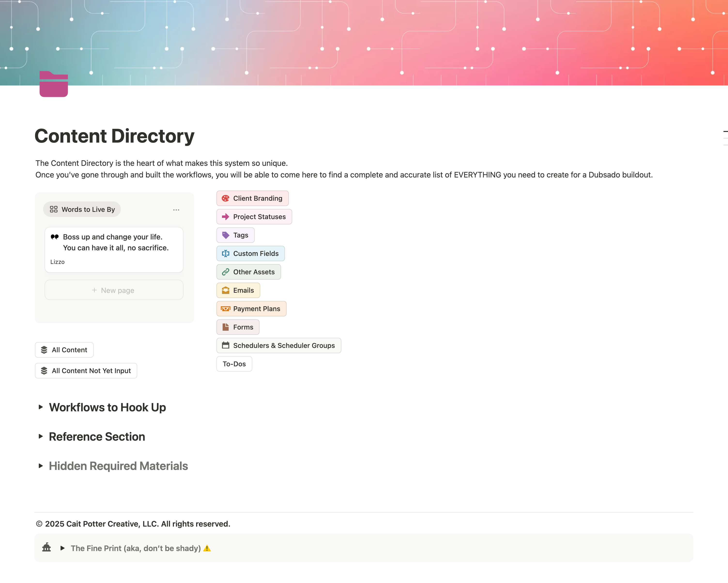Screen dimensions: 728x583
Task: Expand the Reference Section toggle
Action: 41,437
